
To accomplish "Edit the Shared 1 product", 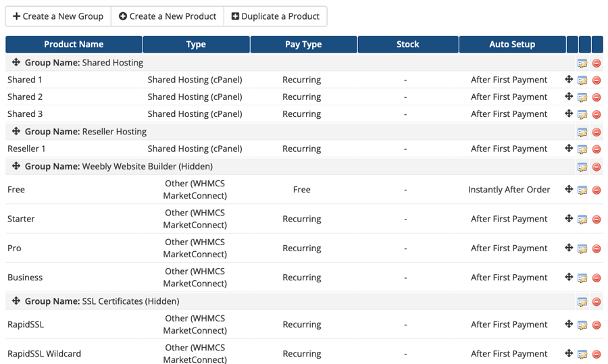I will click(x=582, y=80).
